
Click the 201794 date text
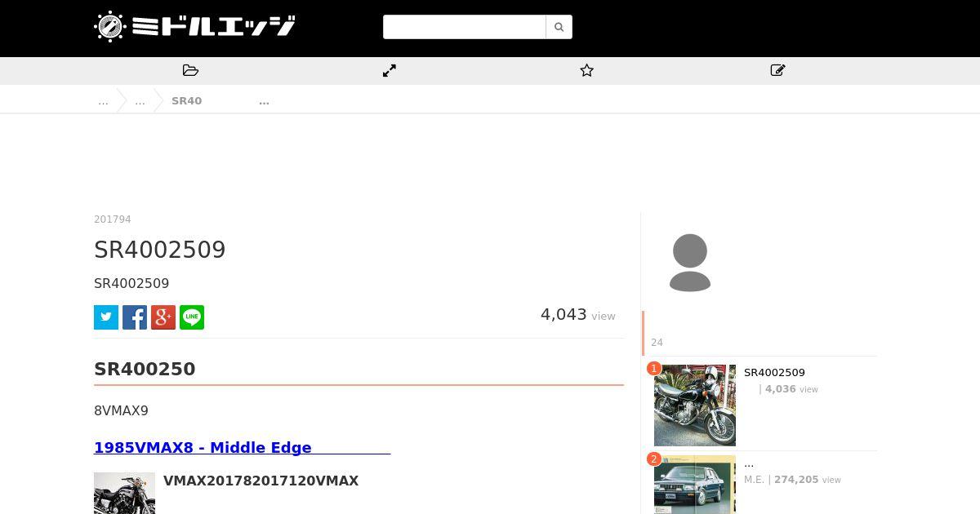pos(113,219)
